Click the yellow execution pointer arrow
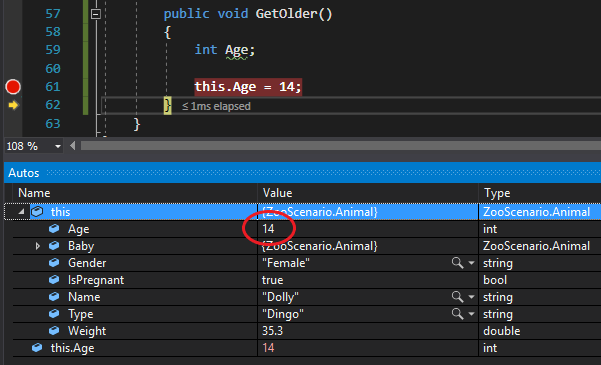 tap(13, 105)
